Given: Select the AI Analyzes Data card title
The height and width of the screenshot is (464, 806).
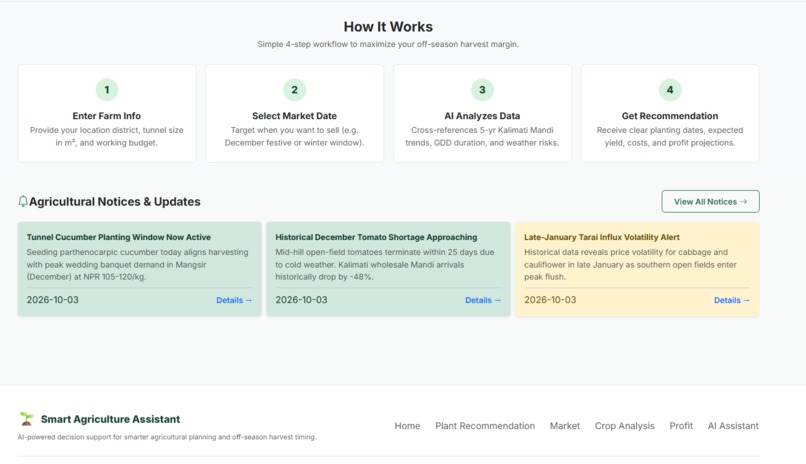Looking at the screenshot, I should pyautogui.click(x=482, y=116).
